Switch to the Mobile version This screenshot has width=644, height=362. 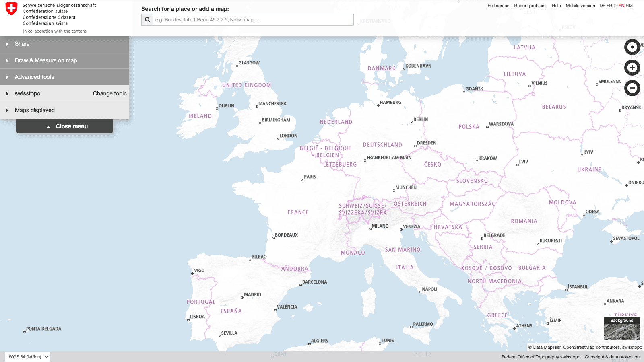point(580,6)
